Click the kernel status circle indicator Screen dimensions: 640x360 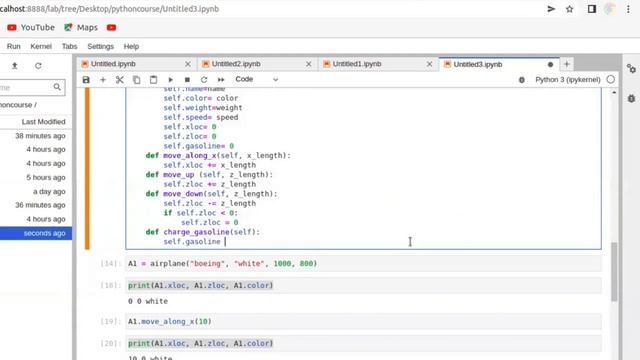pyautogui.click(x=611, y=80)
